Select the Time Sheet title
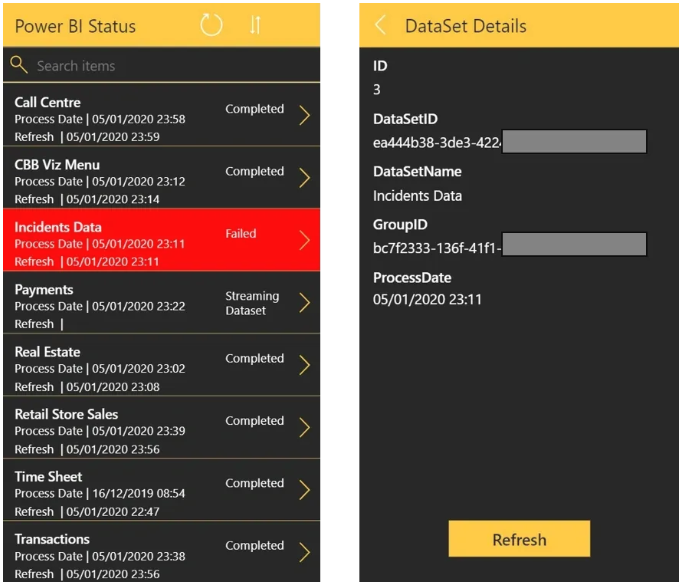The height and width of the screenshot is (586, 684). (x=48, y=477)
